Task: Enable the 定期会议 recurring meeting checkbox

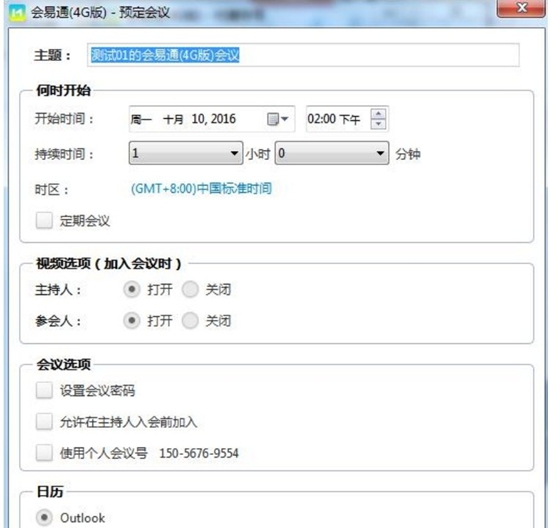Action: point(44,221)
